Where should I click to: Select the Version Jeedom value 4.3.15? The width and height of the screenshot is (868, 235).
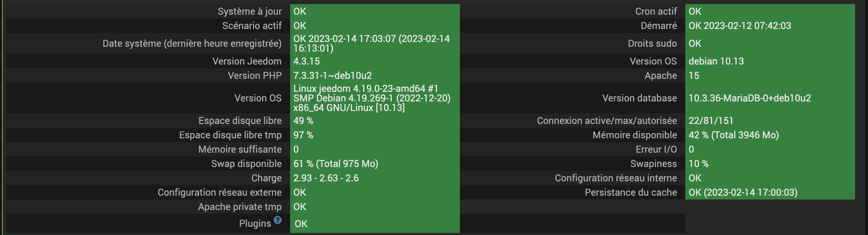[x=306, y=61]
